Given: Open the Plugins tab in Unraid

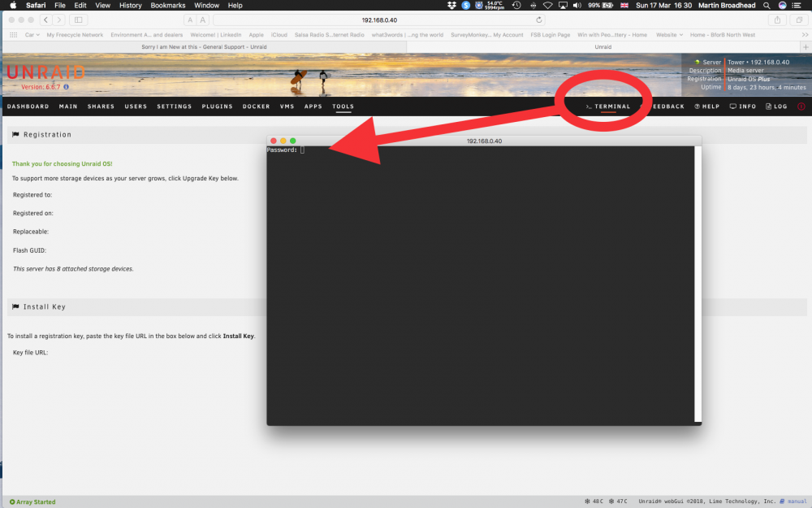Looking at the screenshot, I should (217, 106).
